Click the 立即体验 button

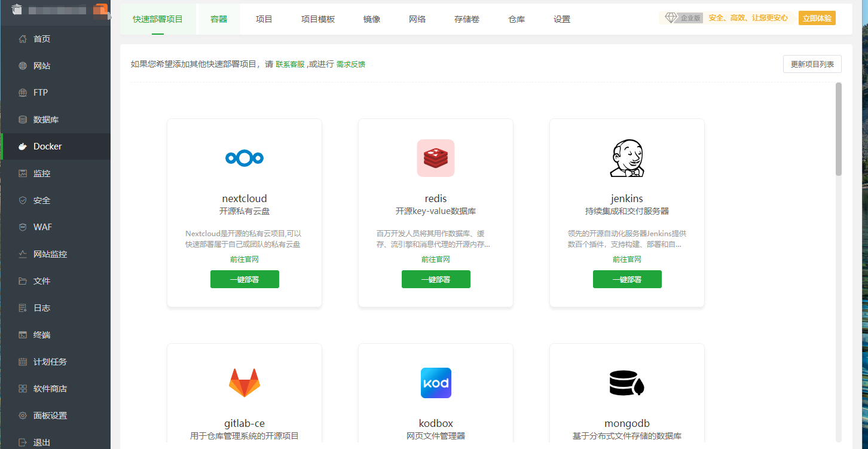pyautogui.click(x=817, y=18)
